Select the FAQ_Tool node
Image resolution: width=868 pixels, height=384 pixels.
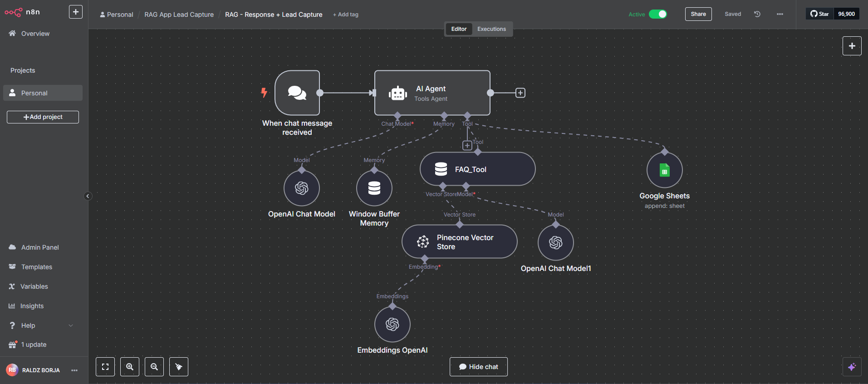click(x=478, y=169)
